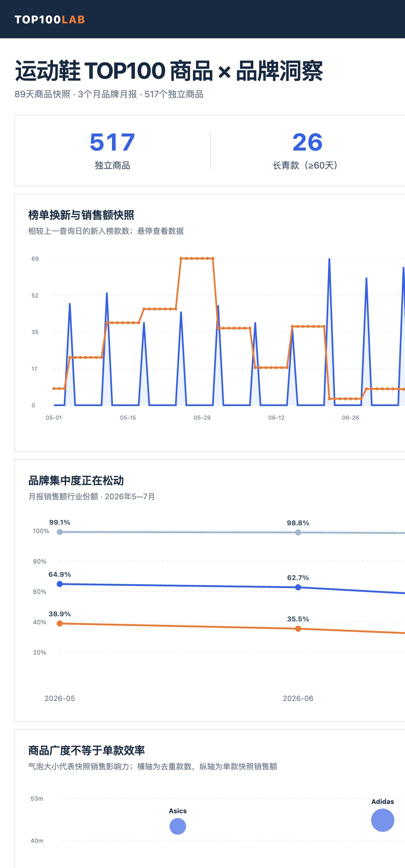Click the 40m y-axis tick label
Viewport: 405px width, 868px height.
tap(37, 841)
